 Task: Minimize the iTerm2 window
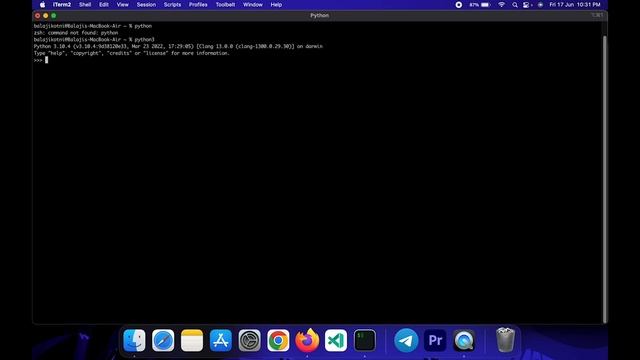pos(46,16)
